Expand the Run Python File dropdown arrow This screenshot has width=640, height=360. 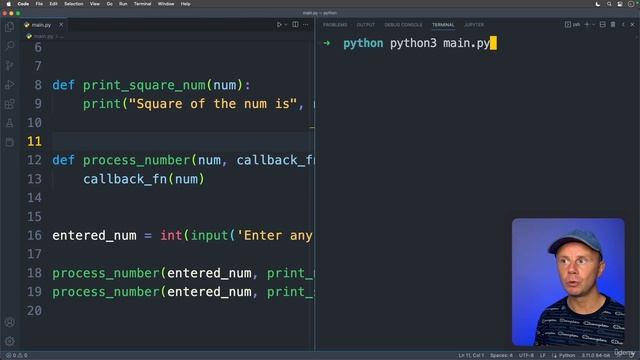pyautogui.click(x=286, y=25)
